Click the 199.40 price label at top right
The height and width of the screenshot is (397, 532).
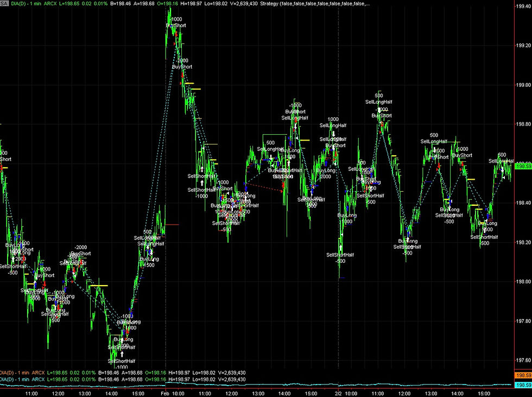[522, 7]
